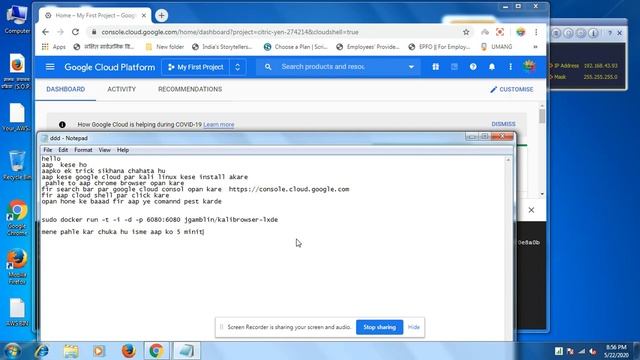This screenshot has width=640, height=360.
Task: Close the Cloud Shell panel with X
Action: pos(531,210)
